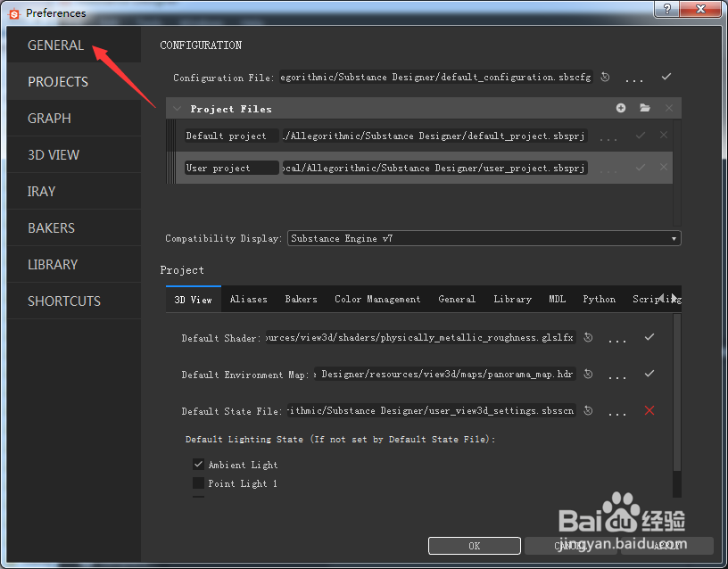Open the SHORTCUTS preferences section
Viewport: 728px width, 569px height.
pos(74,301)
